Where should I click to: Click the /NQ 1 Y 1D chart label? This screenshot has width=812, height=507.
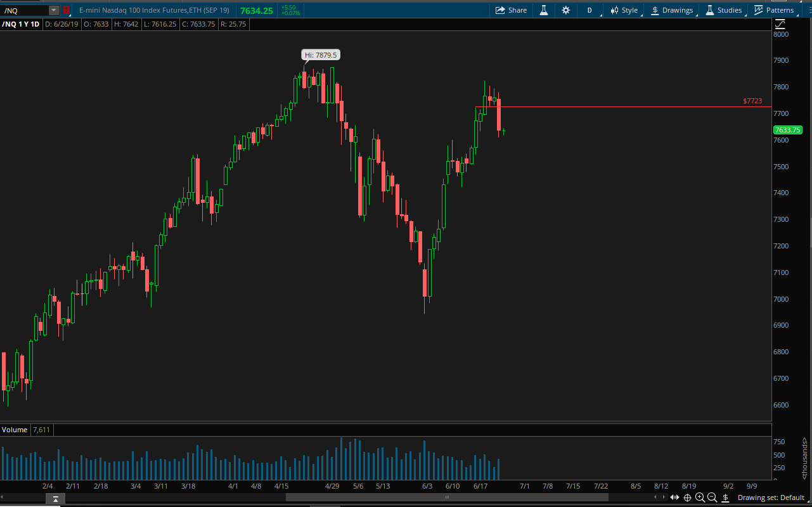point(21,24)
